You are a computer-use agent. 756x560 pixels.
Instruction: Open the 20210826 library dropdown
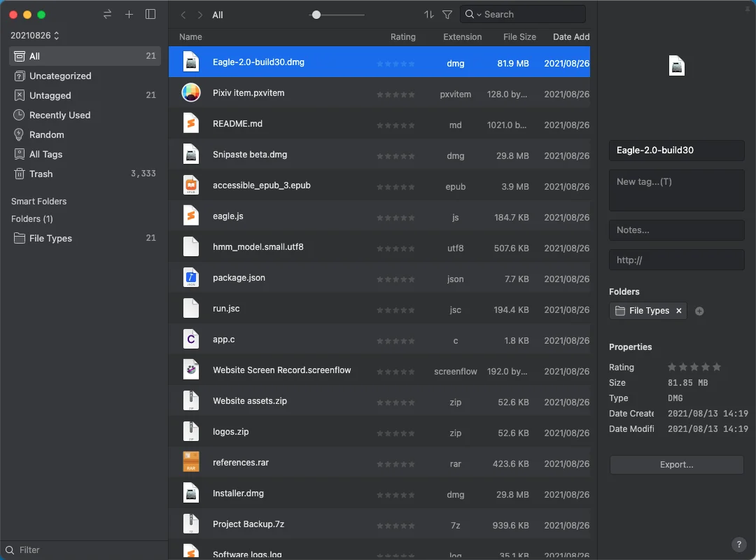34,36
